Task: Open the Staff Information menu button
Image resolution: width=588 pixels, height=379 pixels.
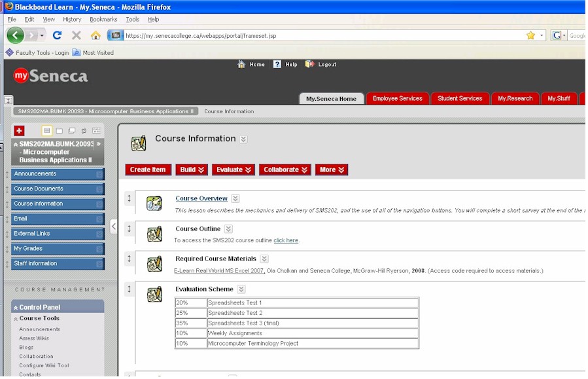Action: (58, 263)
